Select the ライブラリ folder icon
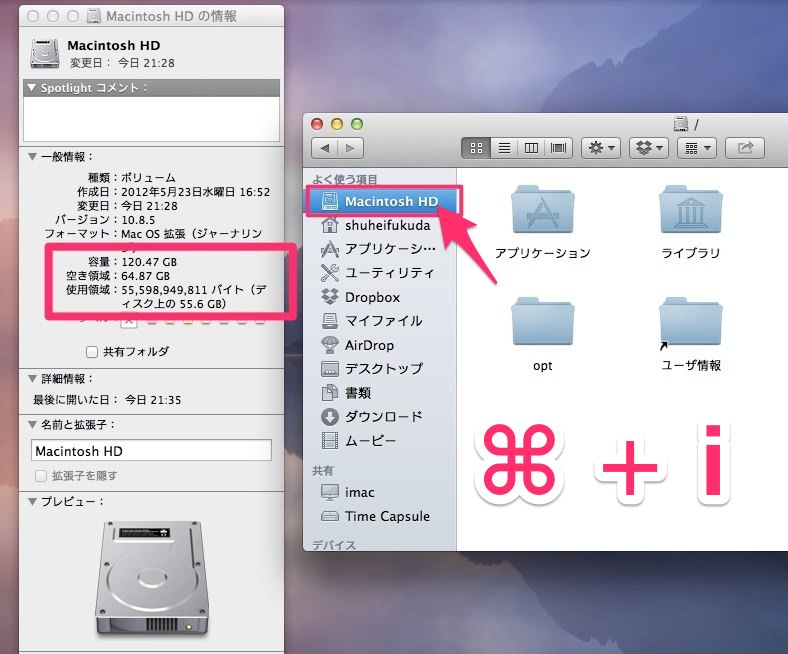This screenshot has width=788, height=654. pos(691,210)
